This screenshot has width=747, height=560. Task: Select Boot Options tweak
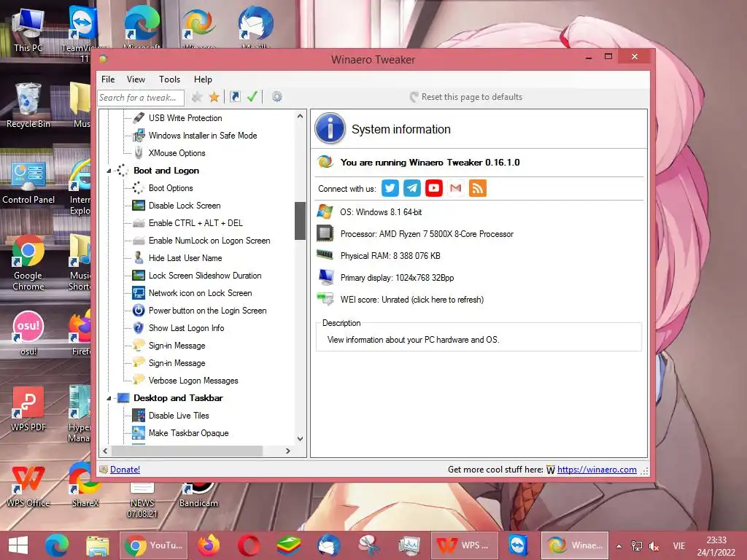pos(171,188)
